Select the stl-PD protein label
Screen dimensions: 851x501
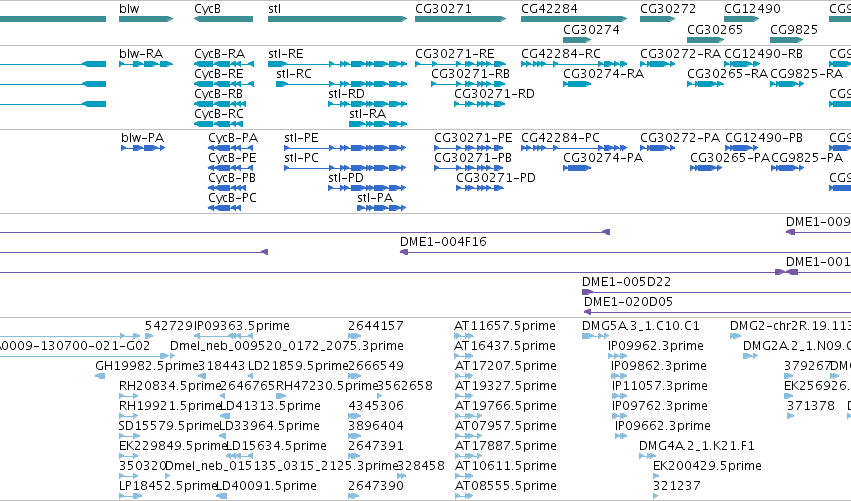coord(346,179)
